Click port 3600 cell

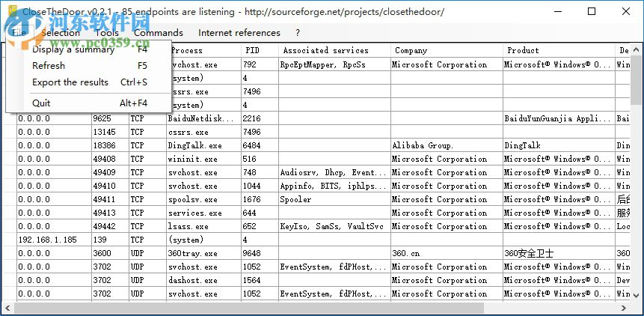pos(110,254)
